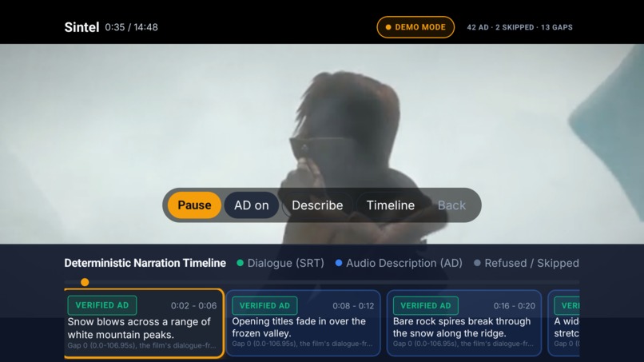Click the Refused / Skipped legend label
This screenshot has height=362, width=644.
(x=532, y=263)
